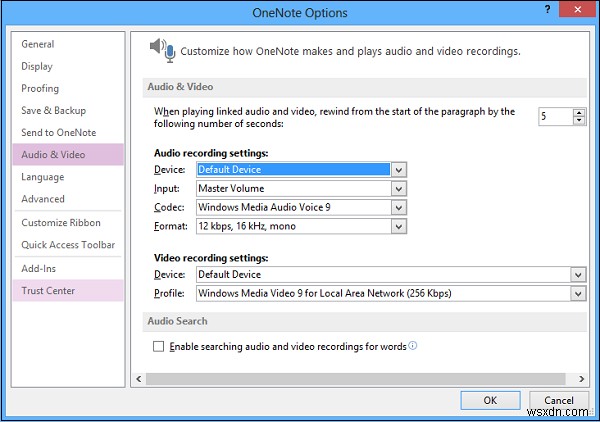Click the rewind seconds number field
Screen dimensions: 600x422
point(556,116)
